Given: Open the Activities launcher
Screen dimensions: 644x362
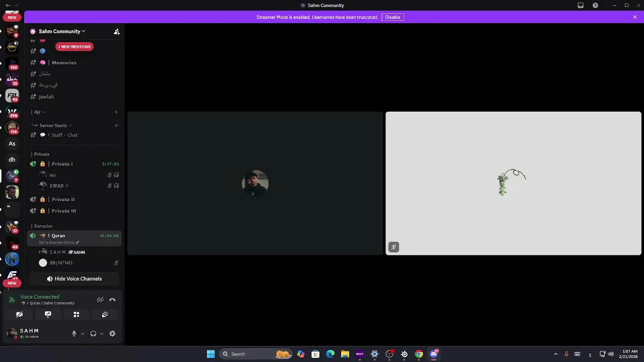Looking at the screenshot, I should click(x=76, y=314).
